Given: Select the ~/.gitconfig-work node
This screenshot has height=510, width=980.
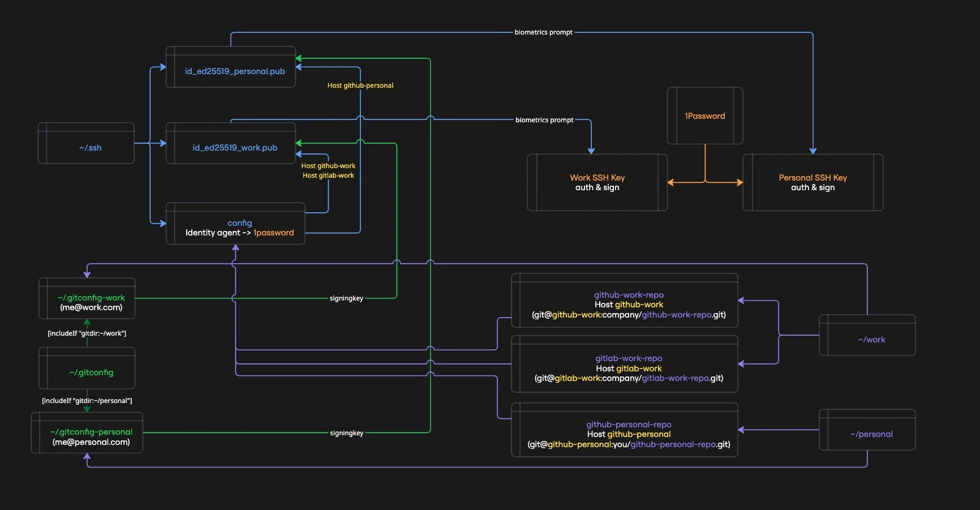Looking at the screenshot, I should 87,298.
